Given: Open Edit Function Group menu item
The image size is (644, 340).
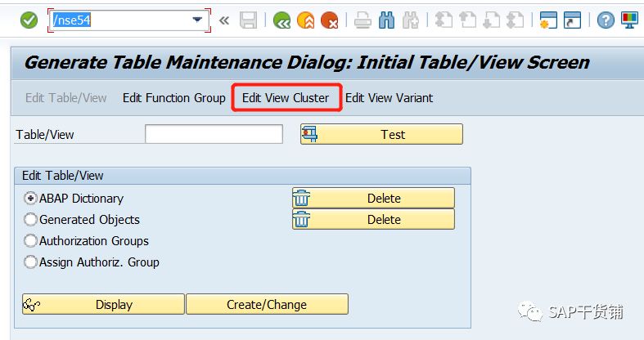Looking at the screenshot, I should [173, 98].
